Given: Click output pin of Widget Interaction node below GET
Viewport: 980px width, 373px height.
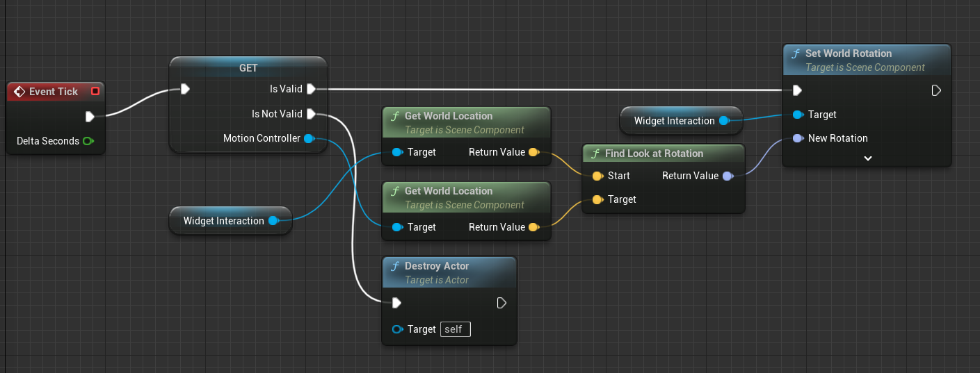Looking at the screenshot, I should pos(273,221).
